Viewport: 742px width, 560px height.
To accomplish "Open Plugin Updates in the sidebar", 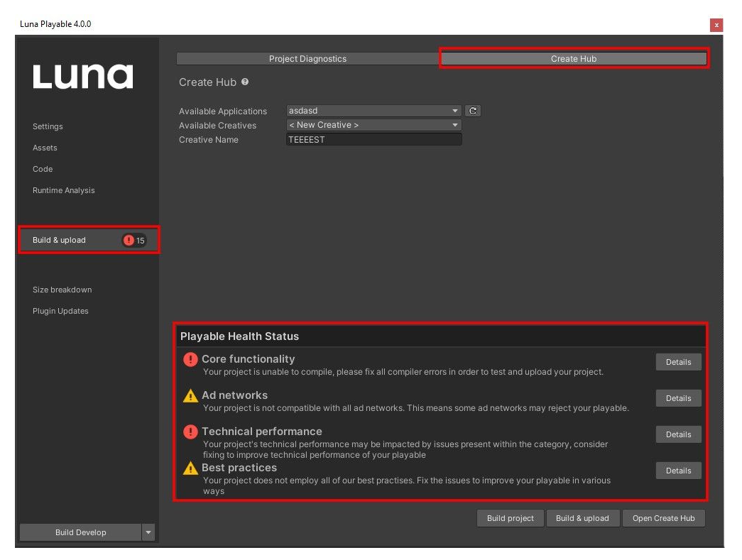I will 60,311.
